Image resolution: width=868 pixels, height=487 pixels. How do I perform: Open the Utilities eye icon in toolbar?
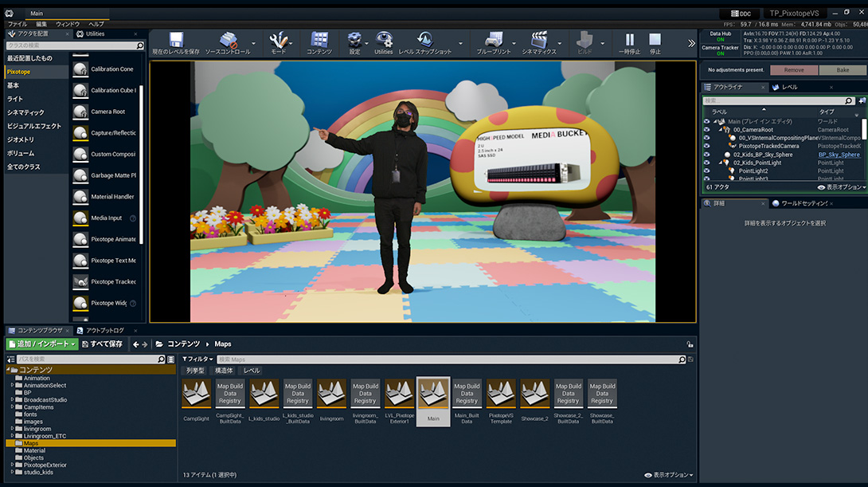point(384,39)
